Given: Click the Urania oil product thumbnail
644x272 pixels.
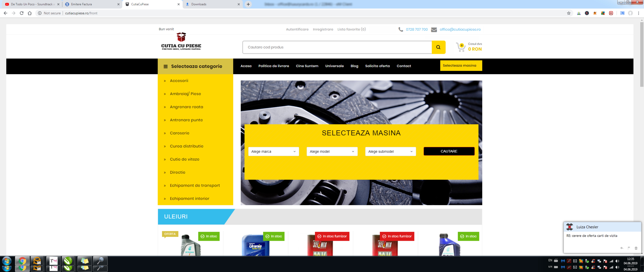Looking at the screenshot, I should click(256, 245).
